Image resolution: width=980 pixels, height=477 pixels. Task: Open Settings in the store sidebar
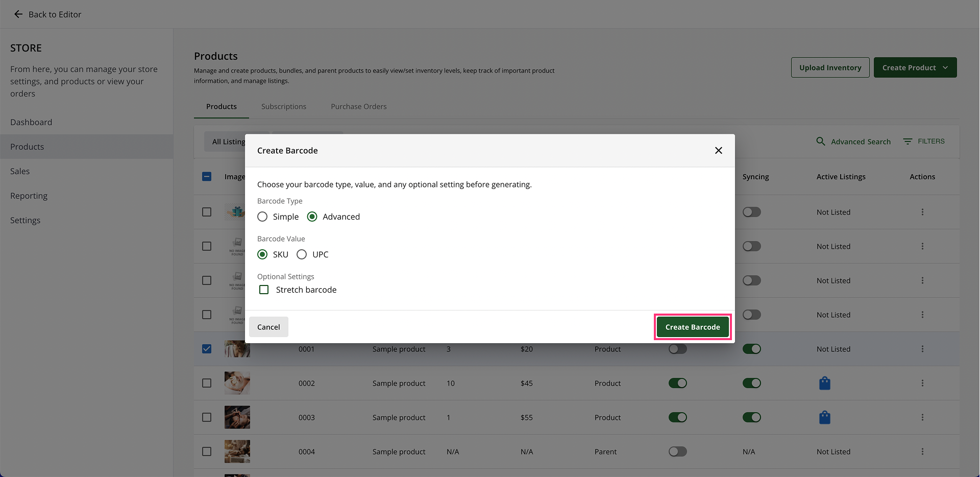click(x=87, y=220)
